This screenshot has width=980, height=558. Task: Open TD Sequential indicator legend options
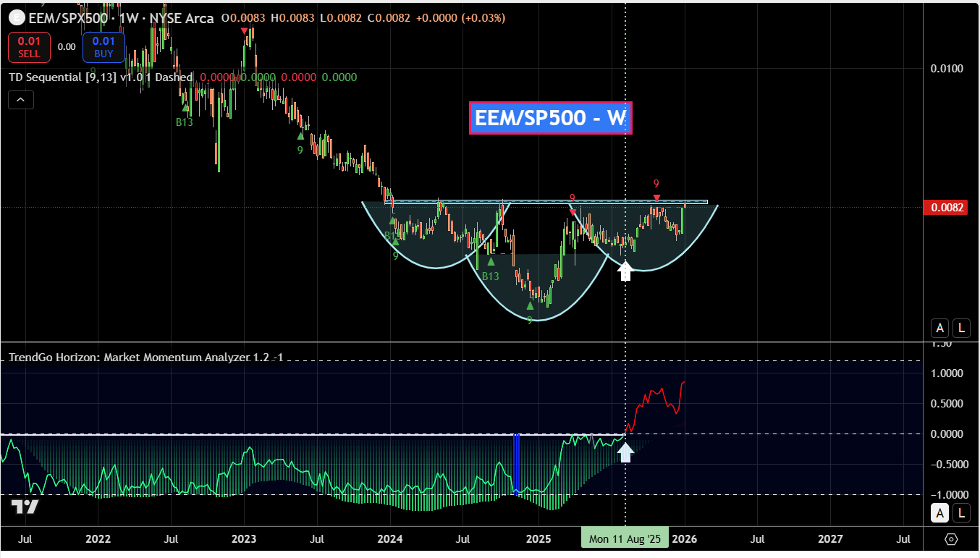[100, 77]
